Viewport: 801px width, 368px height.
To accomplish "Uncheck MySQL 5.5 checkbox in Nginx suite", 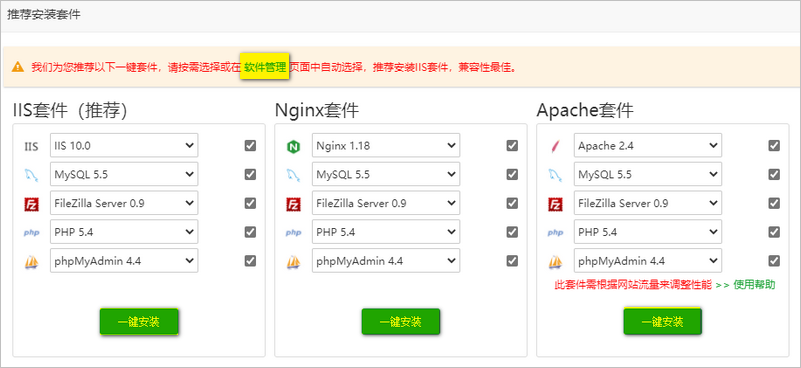I will tap(512, 174).
